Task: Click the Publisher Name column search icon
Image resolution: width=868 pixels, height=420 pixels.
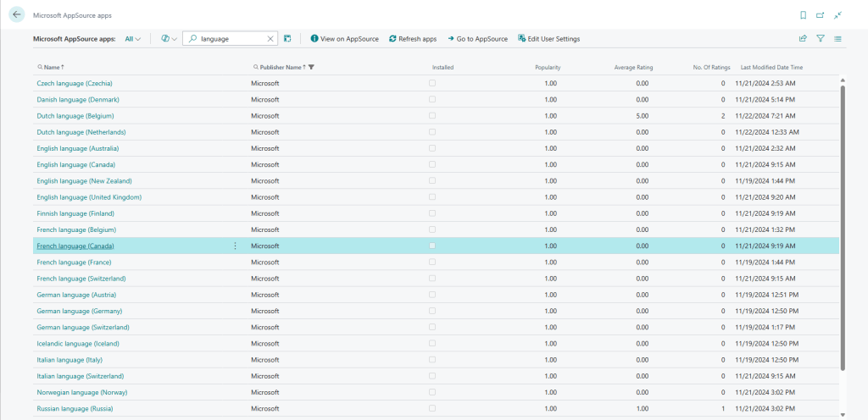Action: pos(256,67)
